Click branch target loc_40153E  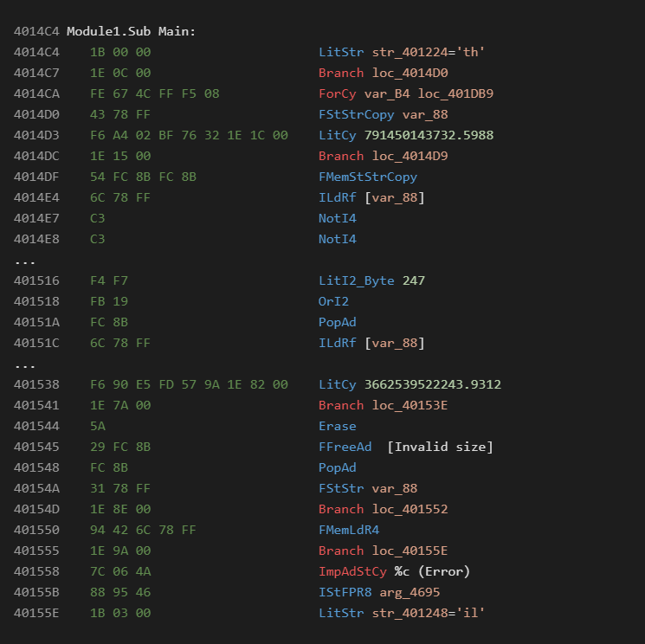click(412, 405)
